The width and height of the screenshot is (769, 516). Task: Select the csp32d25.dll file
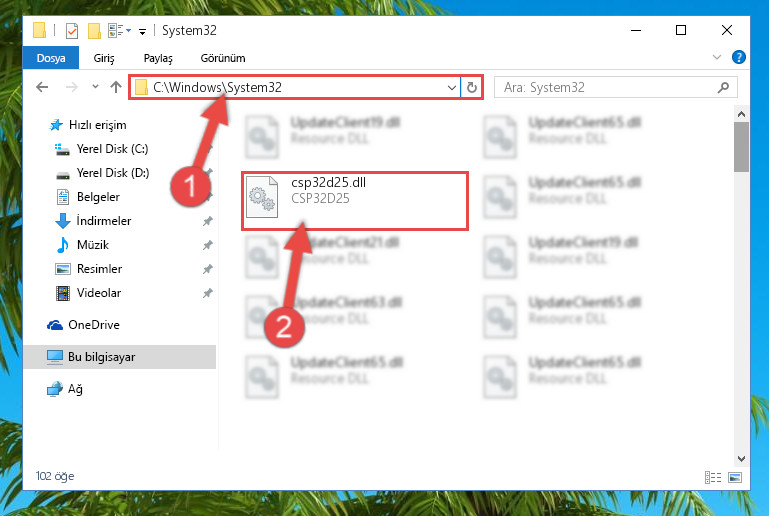355,201
